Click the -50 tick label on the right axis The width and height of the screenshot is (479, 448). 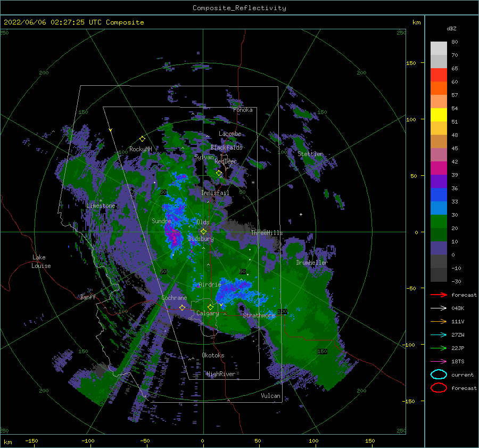[x=411, y=288]
